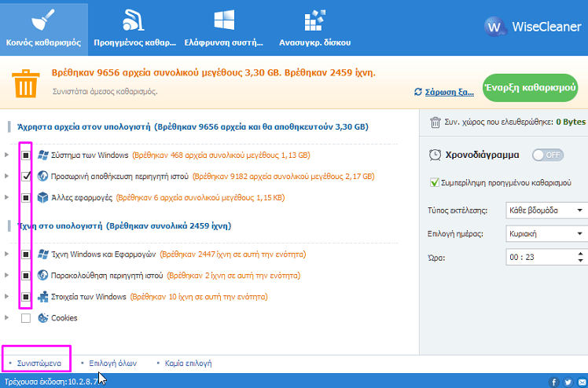Expand Ίχνη Windows και Εφαρμογών row
Image resolution: width=588 pixels, height=388 pixels.
pos(6,254)
